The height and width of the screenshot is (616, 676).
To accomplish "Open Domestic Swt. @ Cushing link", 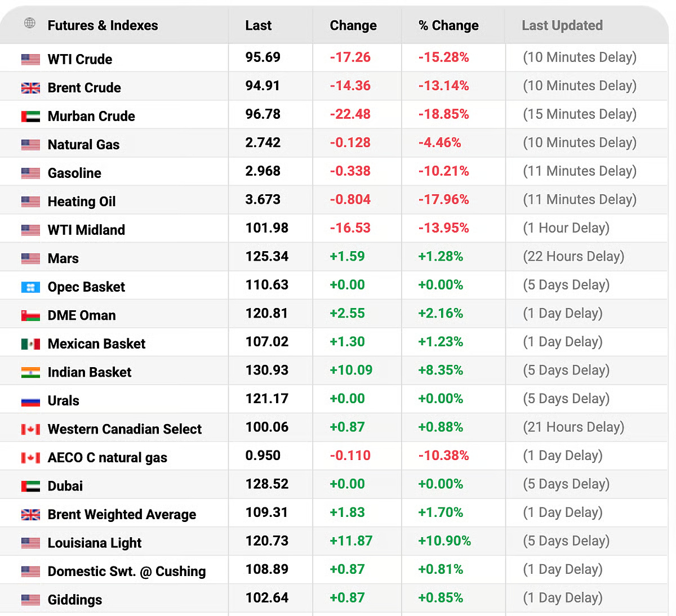I will click(x=127, y=572).
